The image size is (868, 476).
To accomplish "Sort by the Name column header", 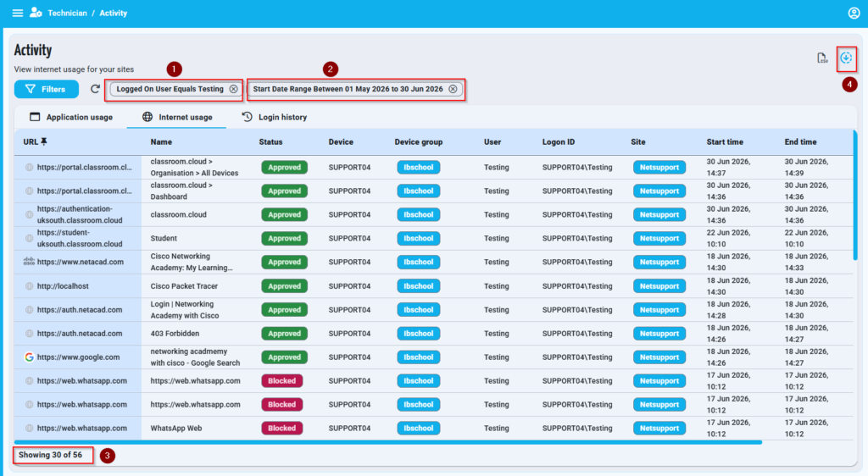I will (161, 142).
